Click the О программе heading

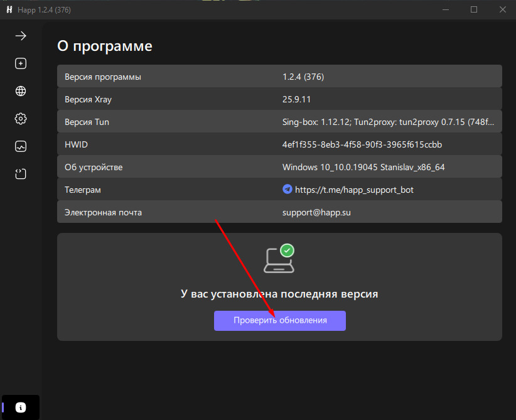105,46
